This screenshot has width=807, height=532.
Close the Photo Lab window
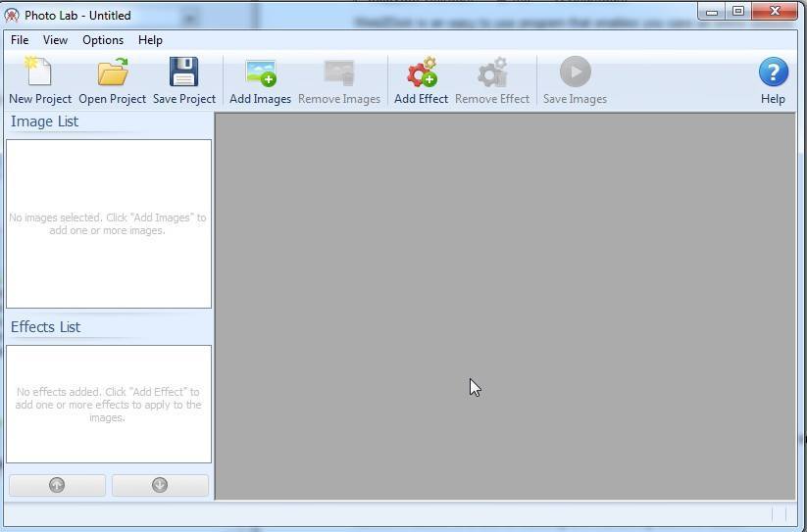pyautogui.click(x=775, y=12)
